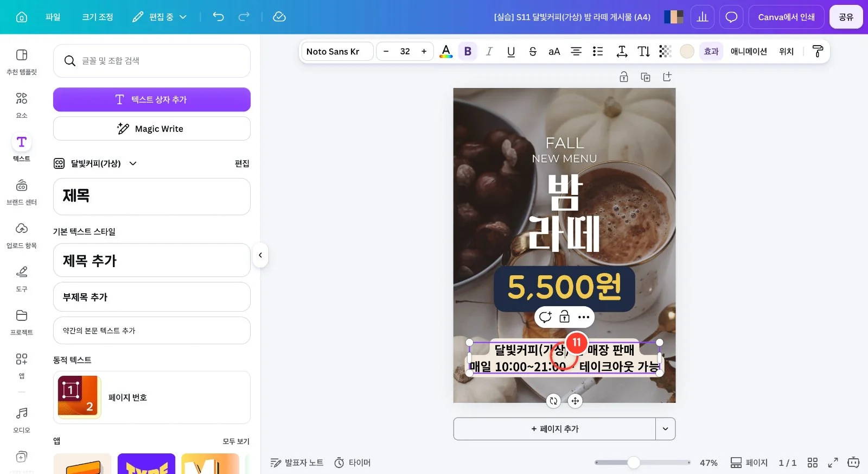Screen dimensions: 868x474
Task: Redo the last undone action
Action: coord(244,17)
